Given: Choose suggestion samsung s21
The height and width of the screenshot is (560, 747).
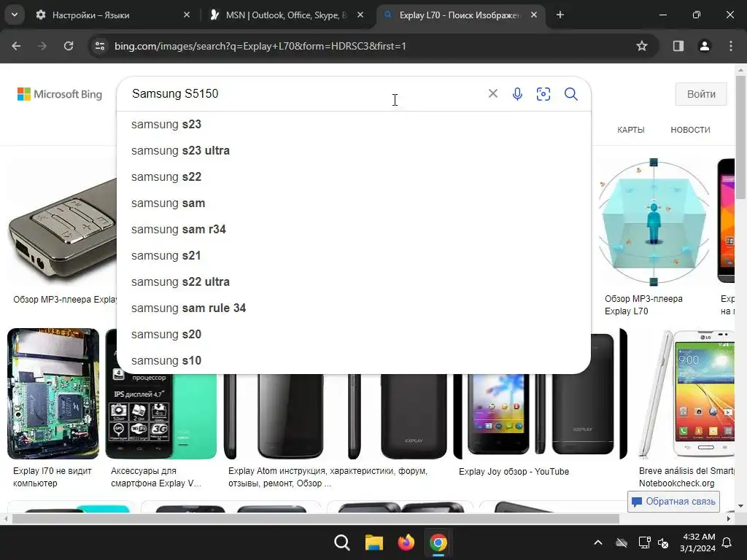Looking at the screenshot, I should pyautogui.click(x=354, y=256).
